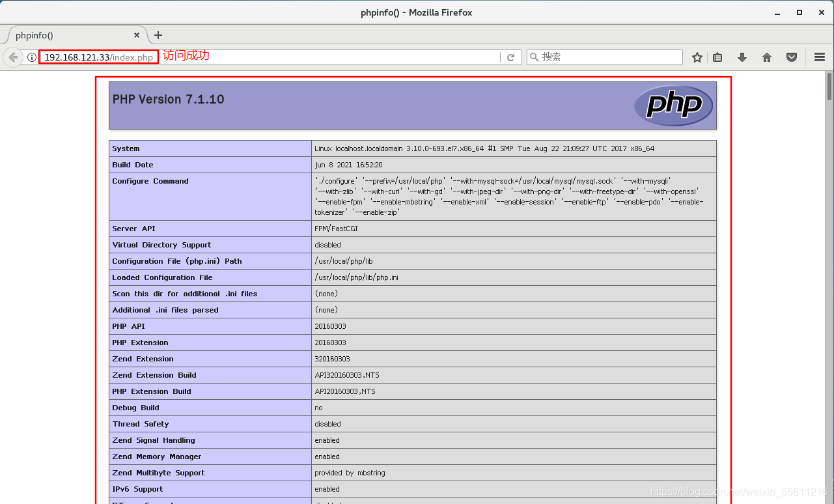Maximize the Firefox window
Viewport: 834px width, 504px height.
pos(799,12)
